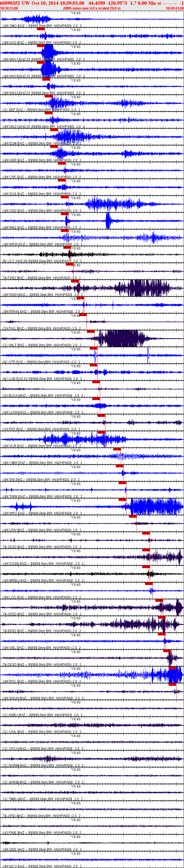The width and height of the screenshot is (184, 868).
Task: Click the event ID 60890352 in header
Action: pos(11,3)
